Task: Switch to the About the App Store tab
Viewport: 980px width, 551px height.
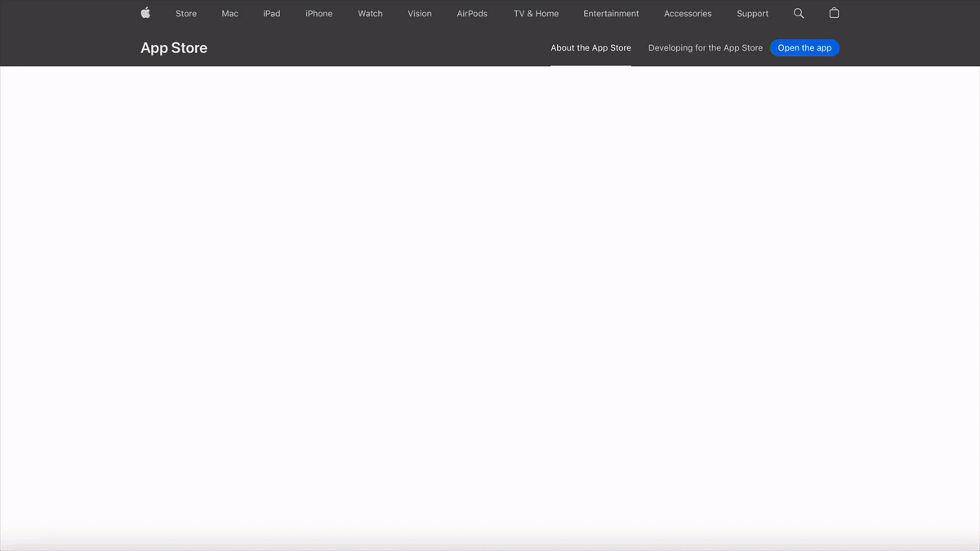Action: click(590, 47)
